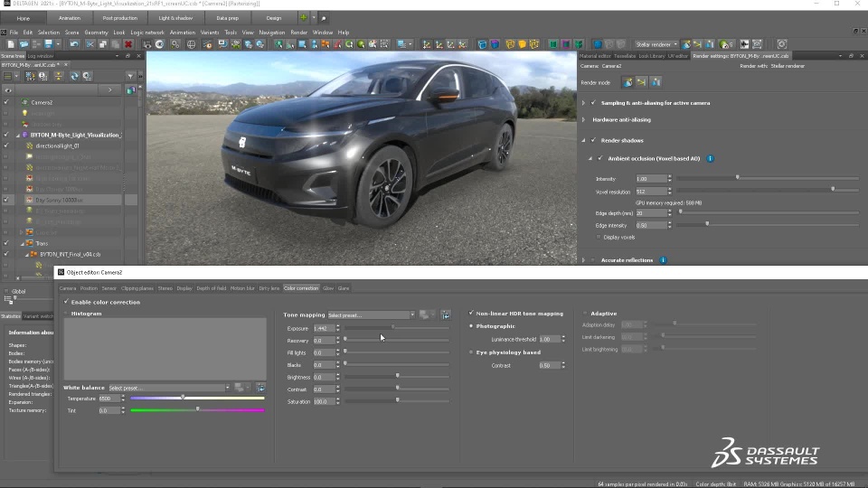The height and width of the screenshot is (488, 868).
Task: Uncheck Non-linear HDR tone mapping
Action: click(x=471, y=314)
